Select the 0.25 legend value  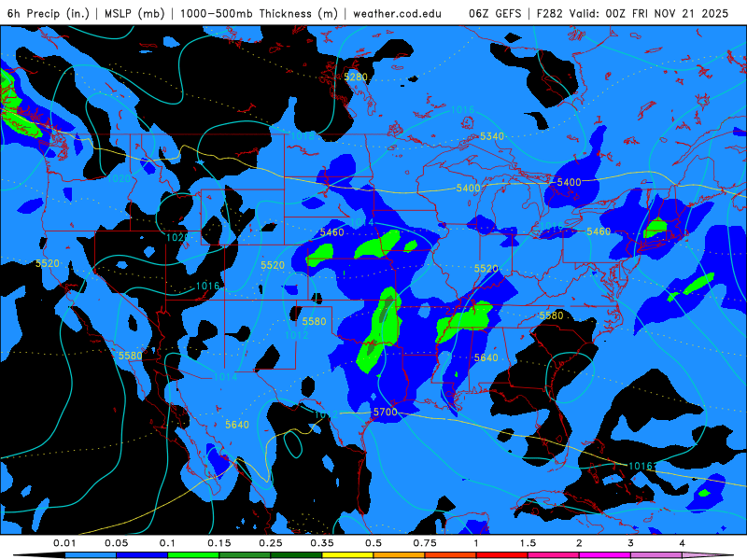pyautogui.click(x=271, y=543)
